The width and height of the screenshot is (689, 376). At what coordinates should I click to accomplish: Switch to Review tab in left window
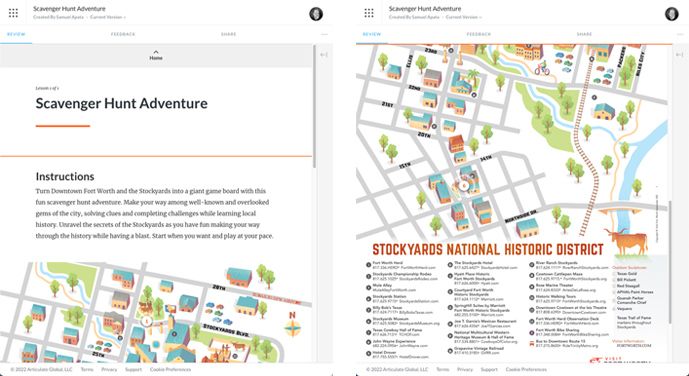pos(16,34)
